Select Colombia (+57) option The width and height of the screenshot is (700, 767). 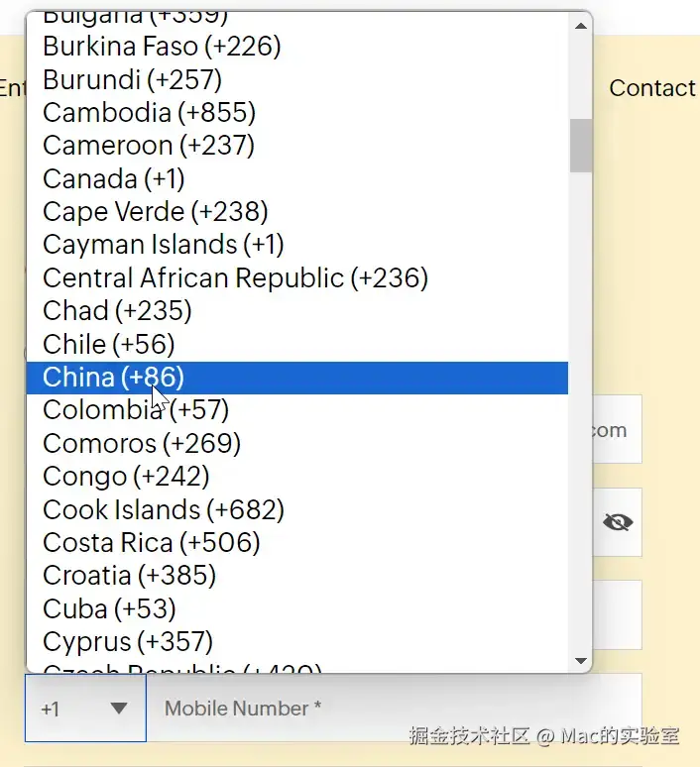[x=136, y=409]
